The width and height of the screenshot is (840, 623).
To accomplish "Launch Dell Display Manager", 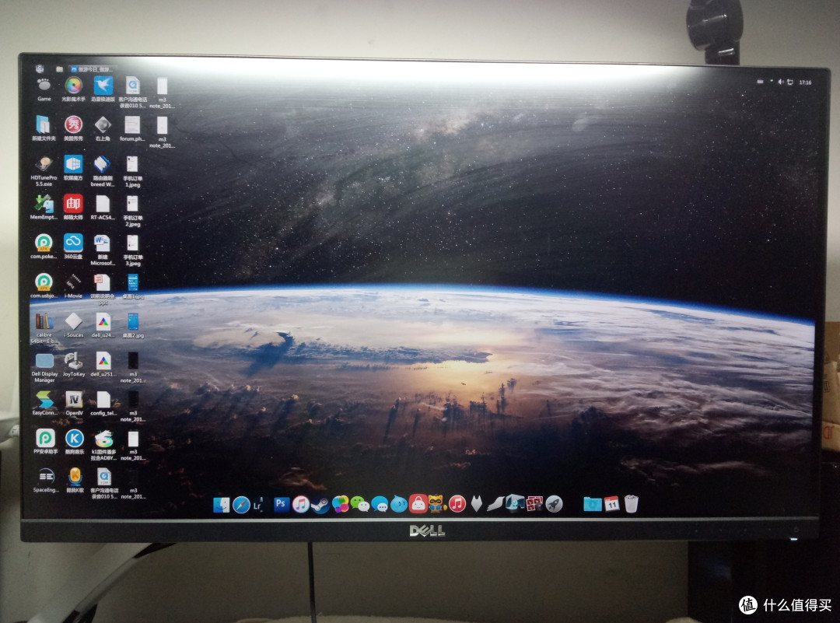I will tap(44, 367).
